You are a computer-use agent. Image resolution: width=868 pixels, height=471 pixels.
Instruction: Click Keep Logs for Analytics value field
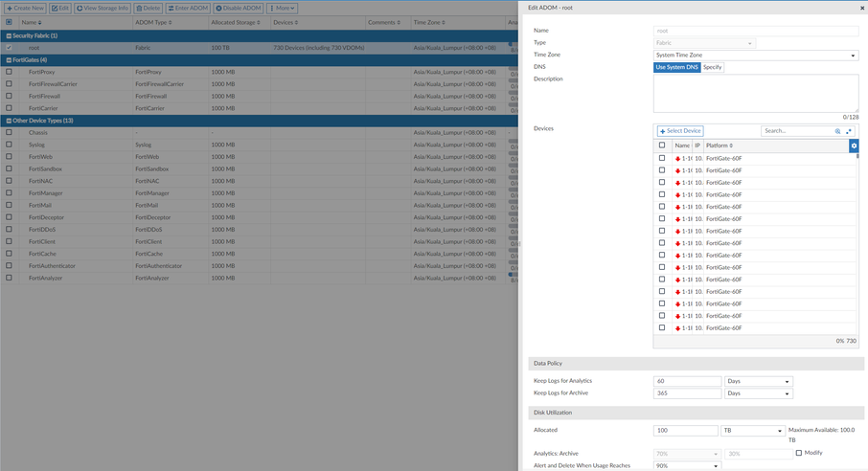tap(688, 381)
